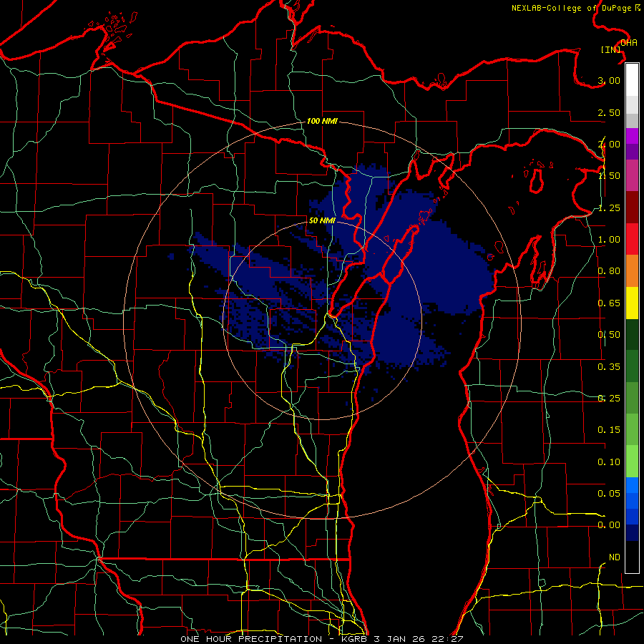Pick the yellow swatch in the color scale
The height and width of the screenshot is (644, 644).
632,303
